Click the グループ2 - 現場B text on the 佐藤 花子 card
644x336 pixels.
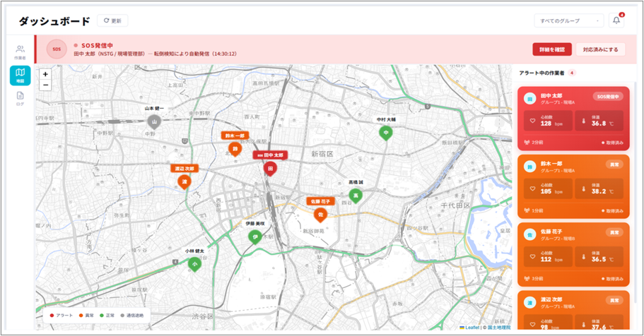click(557, 239)
